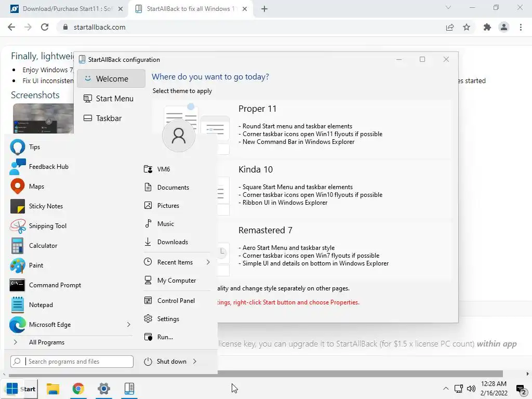Select Welcome page in StartAllBack configuration

pos(111,79)
